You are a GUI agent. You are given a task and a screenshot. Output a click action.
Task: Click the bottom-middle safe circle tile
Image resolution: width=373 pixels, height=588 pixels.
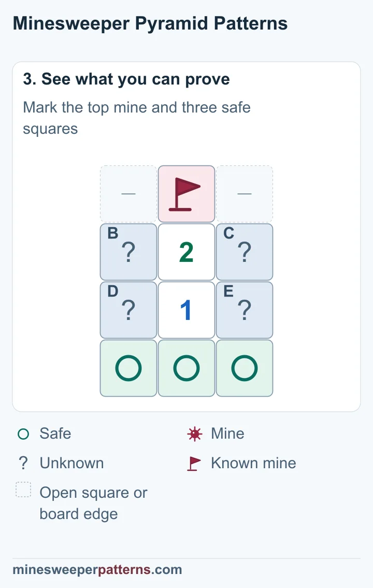click(x=187, y=368)
